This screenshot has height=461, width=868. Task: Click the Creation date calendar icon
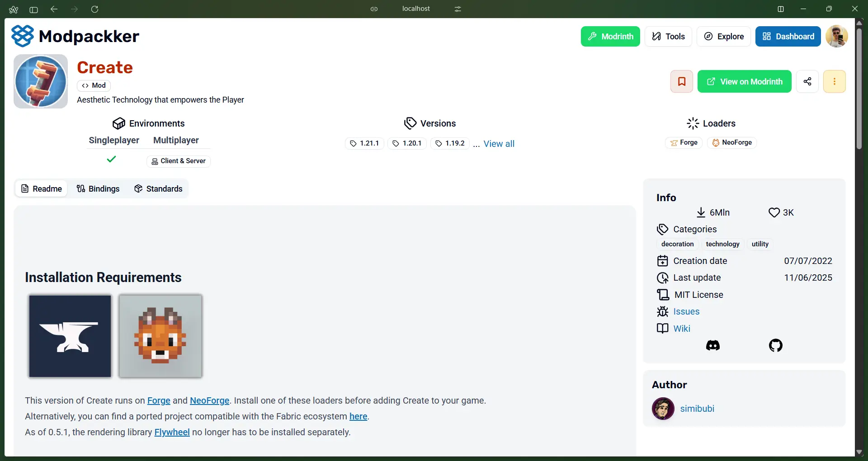click(663, 261)
